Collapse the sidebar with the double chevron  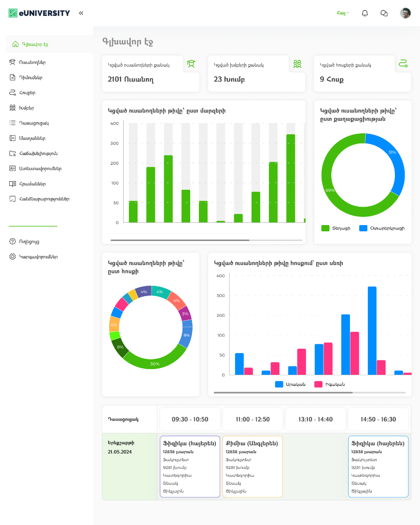click(81, 13)
